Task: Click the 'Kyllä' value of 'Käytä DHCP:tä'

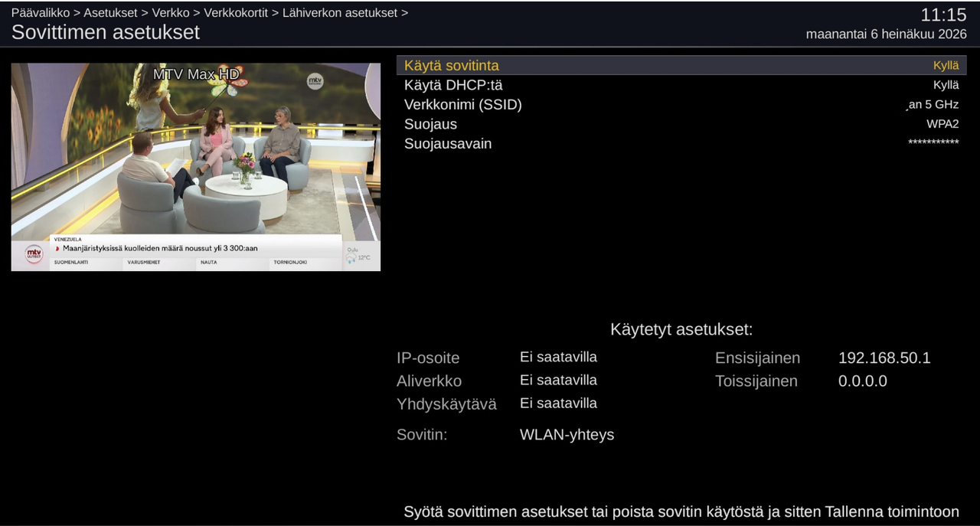Action: pyautogui.click(x=946, y=85)
